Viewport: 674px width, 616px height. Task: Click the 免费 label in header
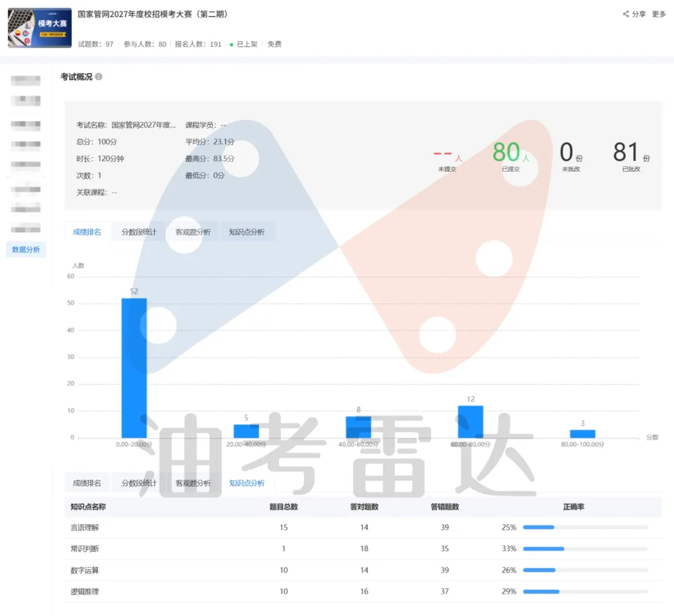pyautogui.click(x=275, y=44)
